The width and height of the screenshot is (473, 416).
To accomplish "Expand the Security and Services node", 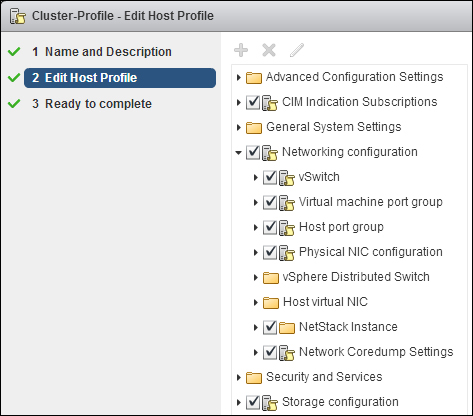I will [x=239, y=377].
